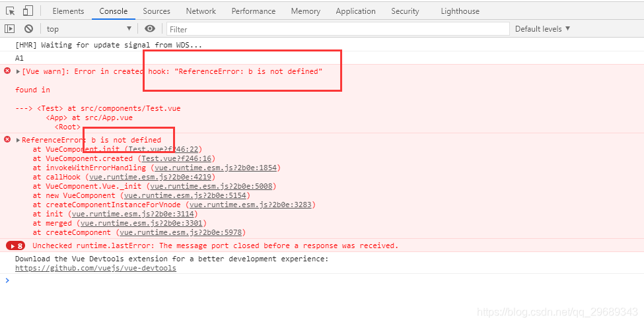Image resolution: width=644 pixels, height=324 pixels.
Task: Expand the Vue warn error message
Action: tap(18, 71)
